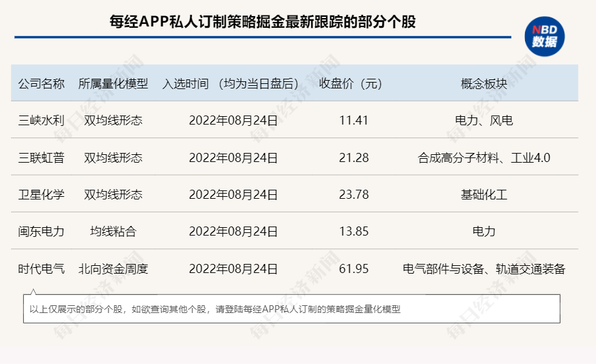Select company name 闽东电力
596x364 pixels.
(41, 232)
